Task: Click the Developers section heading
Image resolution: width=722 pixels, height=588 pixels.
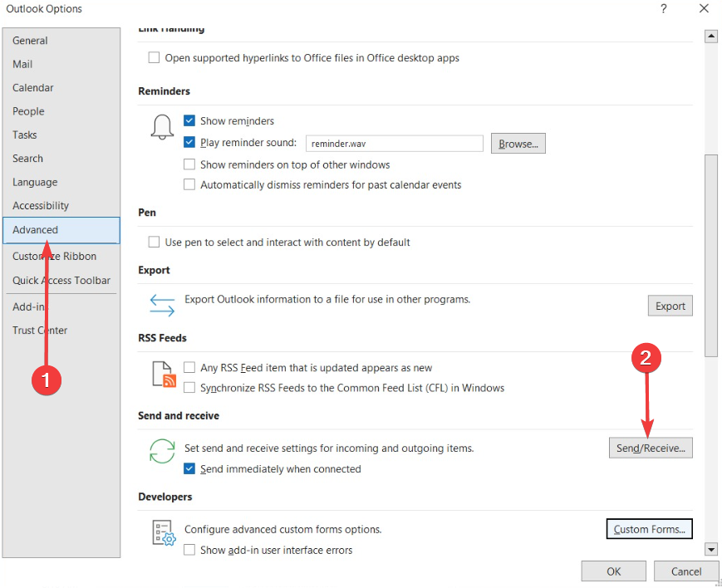Action: 165,497
